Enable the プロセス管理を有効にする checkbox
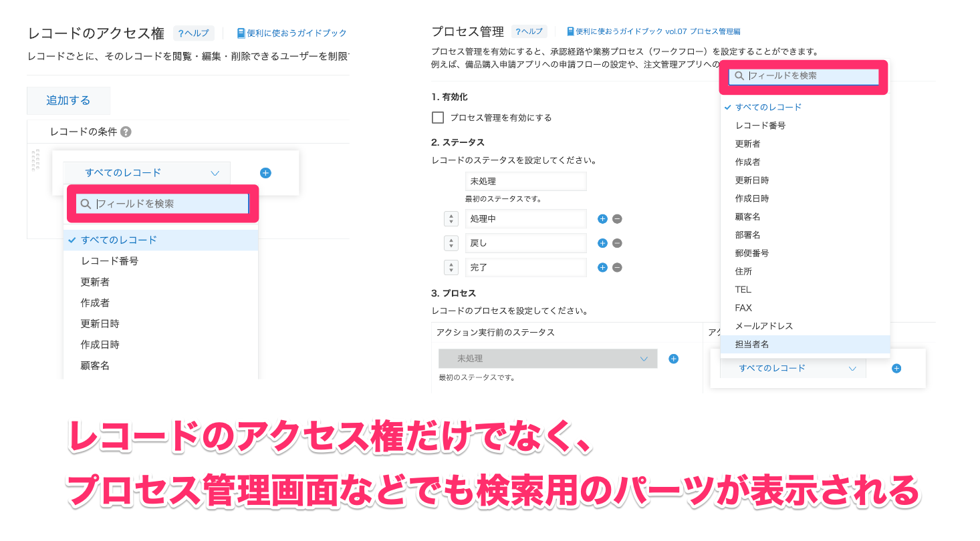 pos(438,118)
